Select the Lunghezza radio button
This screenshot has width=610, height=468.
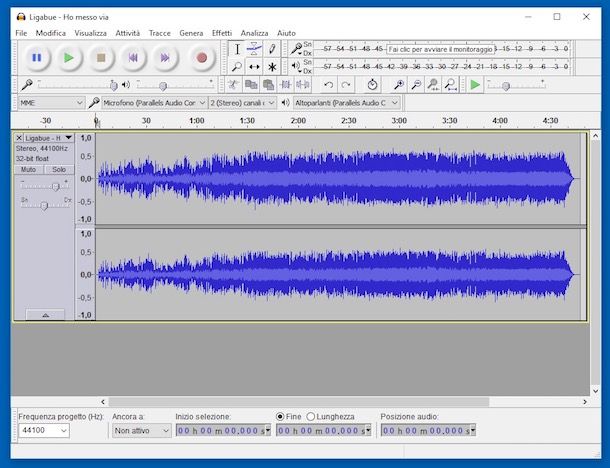[x=310, y=417]
